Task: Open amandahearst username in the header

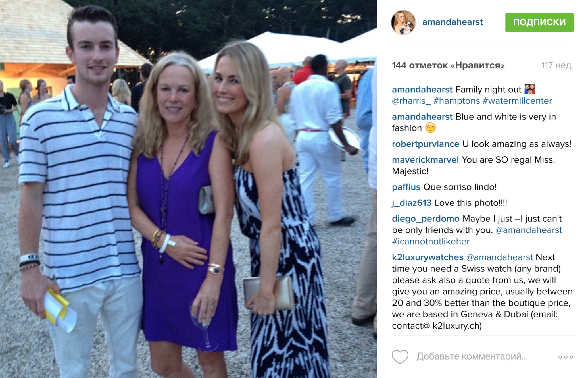Action: [452, 22]
